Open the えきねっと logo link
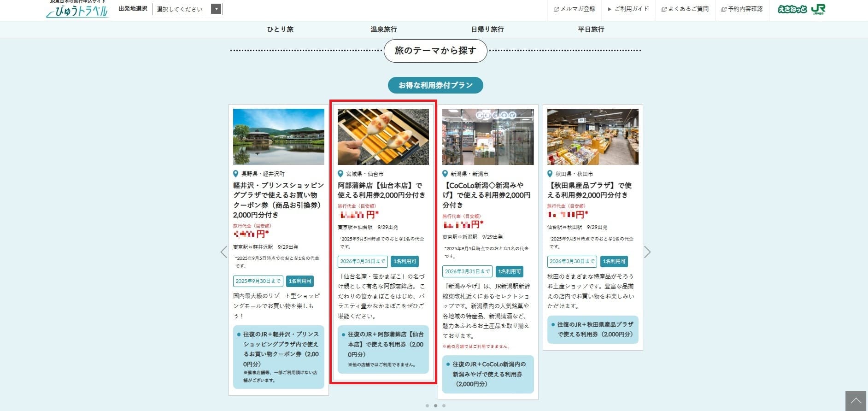 point(792,9)
